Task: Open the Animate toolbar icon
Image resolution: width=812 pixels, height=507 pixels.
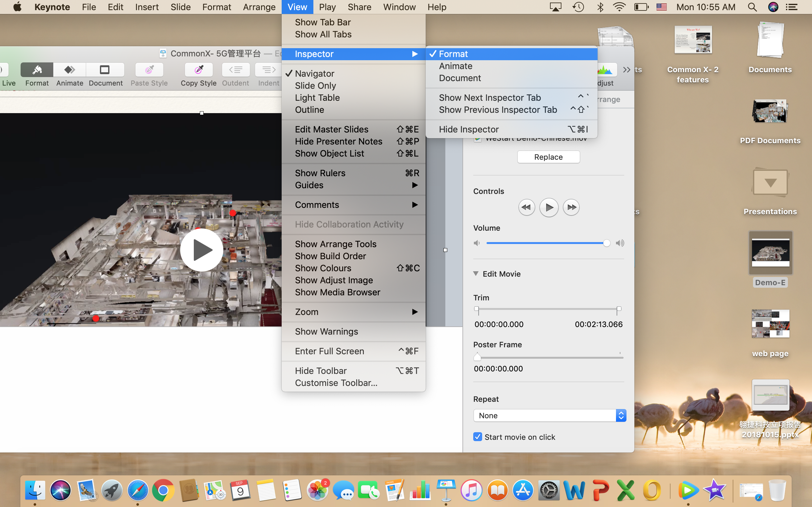Action: tap(69, 70)
